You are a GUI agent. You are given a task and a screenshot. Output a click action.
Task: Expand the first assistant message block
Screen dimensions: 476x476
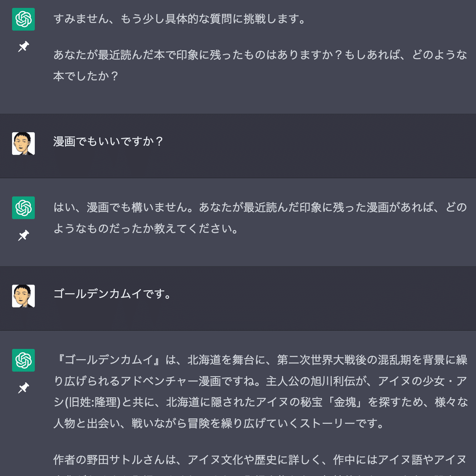241,55
